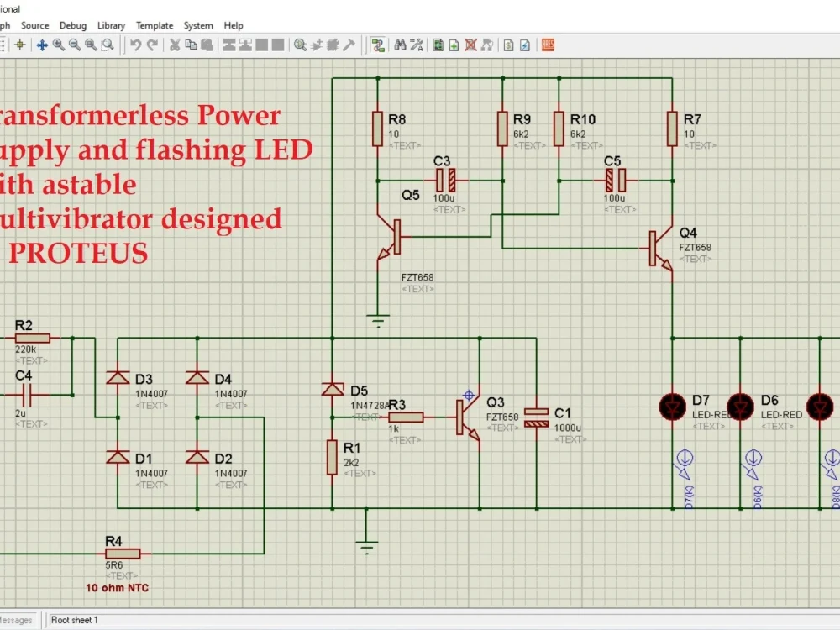This screenshot has width=840, height=630.
Task: Click the block copy icon
Action: coord(229,45)
